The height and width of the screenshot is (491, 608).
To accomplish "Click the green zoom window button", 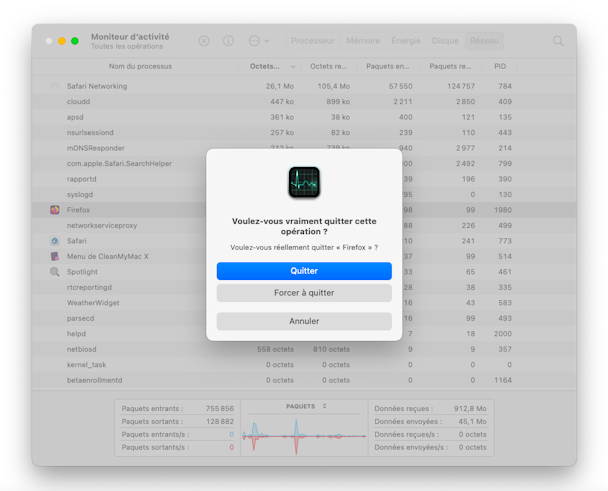I will [75, 41].
